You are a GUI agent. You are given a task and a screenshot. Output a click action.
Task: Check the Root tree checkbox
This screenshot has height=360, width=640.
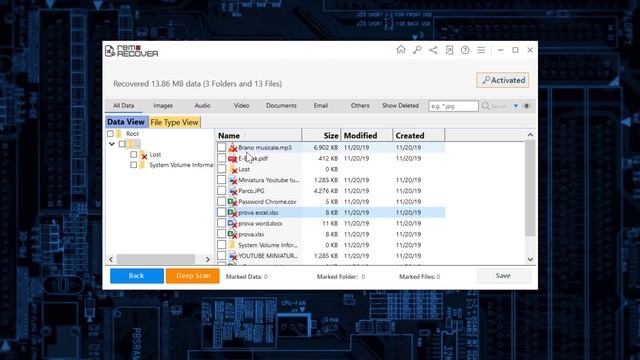tap(110, 133)
